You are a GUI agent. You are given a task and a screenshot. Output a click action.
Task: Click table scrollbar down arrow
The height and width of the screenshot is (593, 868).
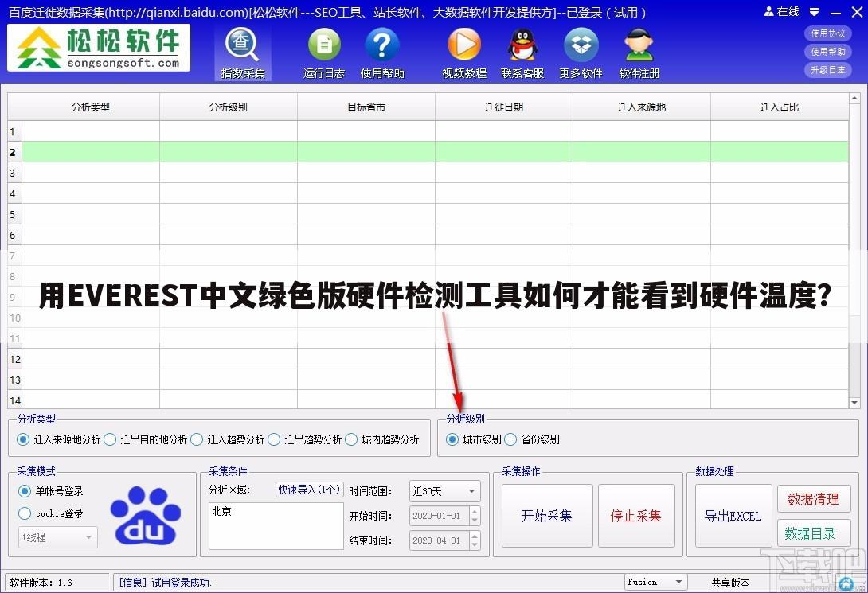(854, 403)
